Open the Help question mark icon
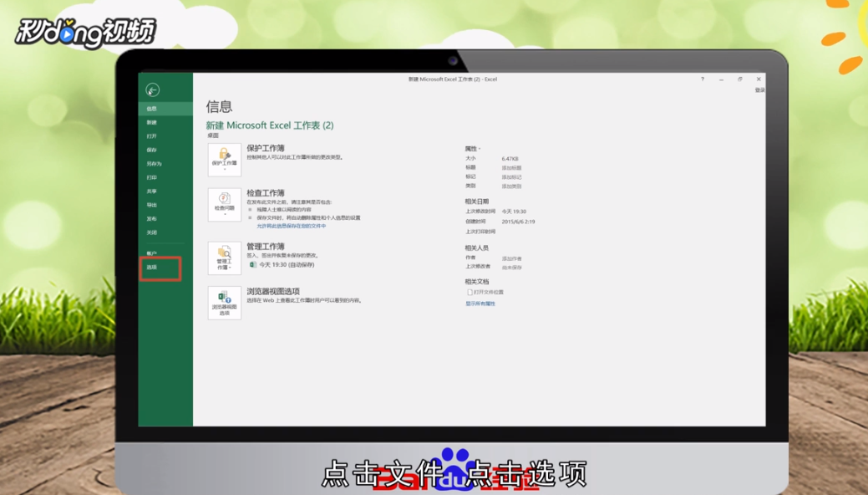The image size is (868, 495). (x=703, y=79)
